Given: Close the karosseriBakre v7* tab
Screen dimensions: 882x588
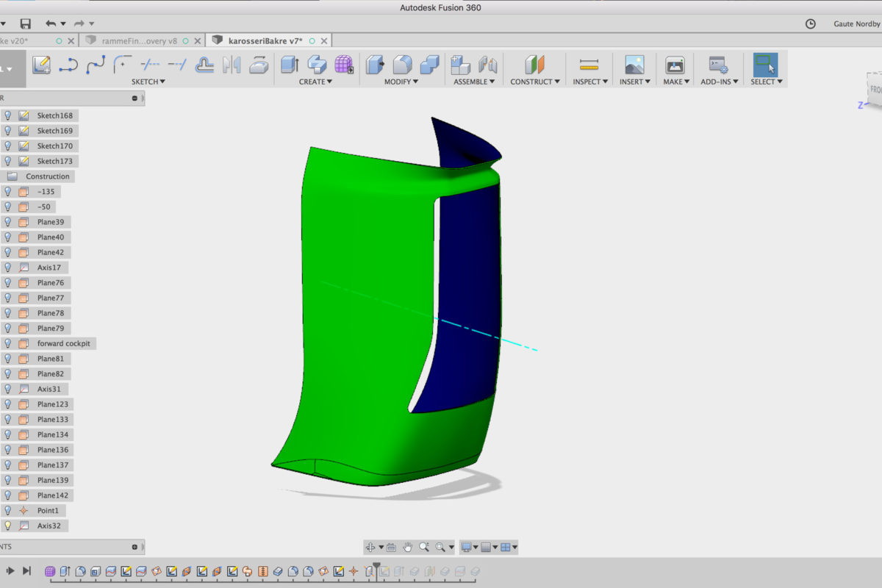Looking at the screenshot, I should (x=324, y=41).
